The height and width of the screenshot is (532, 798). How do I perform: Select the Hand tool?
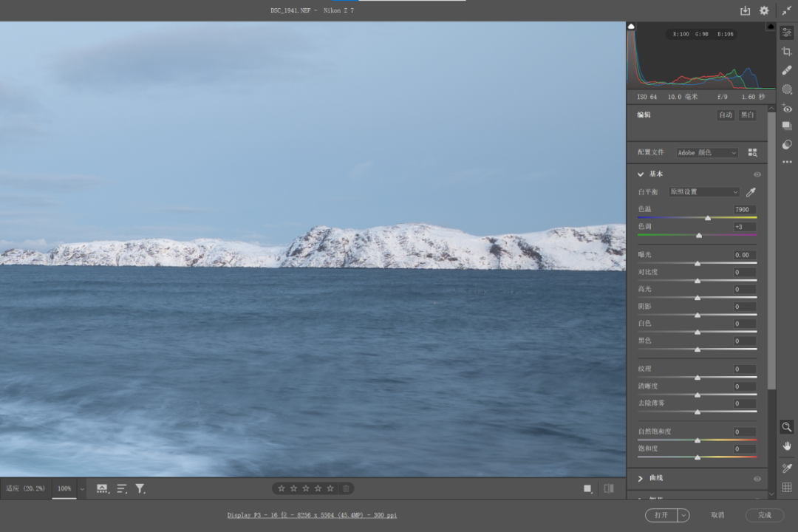point(787,446)
